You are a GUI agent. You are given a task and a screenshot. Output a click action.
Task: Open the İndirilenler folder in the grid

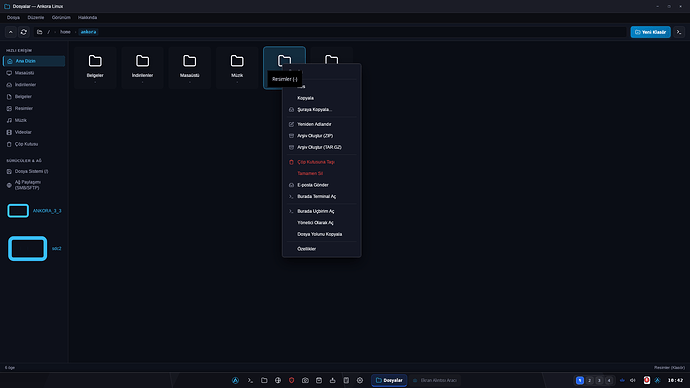(x=142, y=67)
